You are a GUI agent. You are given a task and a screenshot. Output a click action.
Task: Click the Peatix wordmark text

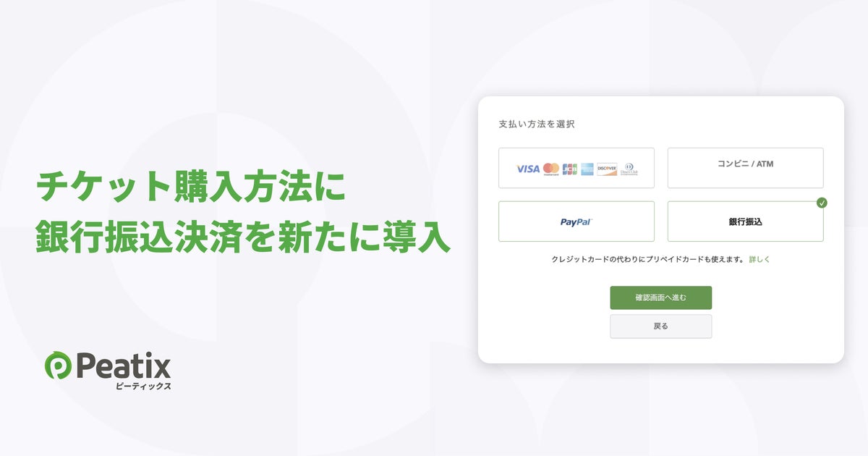pyautogui.click(x=123, y=366)
